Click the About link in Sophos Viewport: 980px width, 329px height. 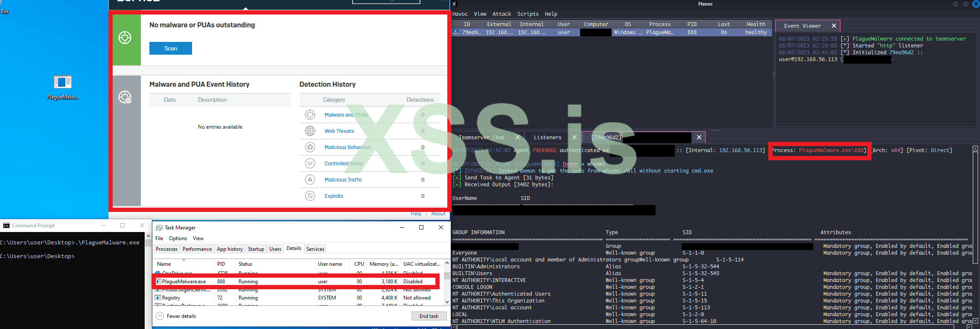438,214
